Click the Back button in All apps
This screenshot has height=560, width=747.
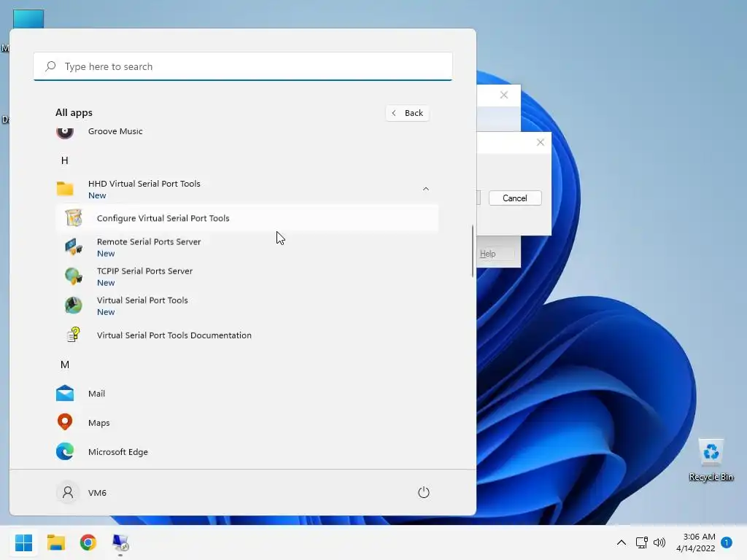(407, 113)
